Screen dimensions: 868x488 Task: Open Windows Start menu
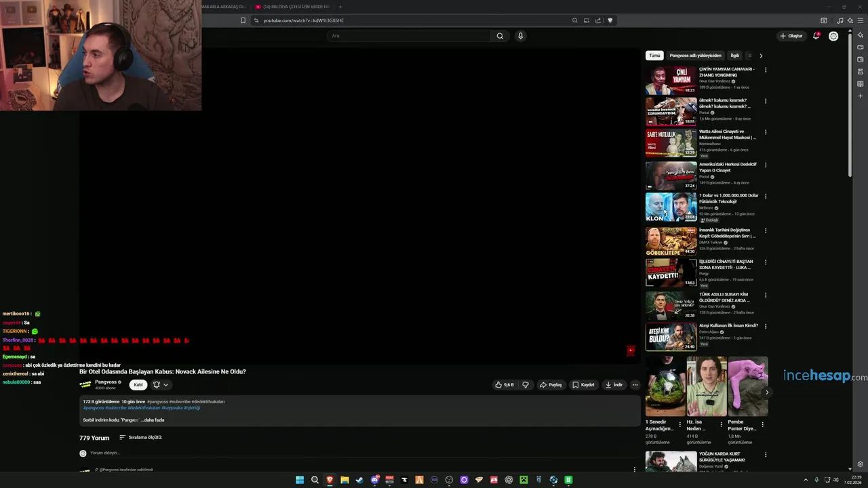(x=300, y=480)
